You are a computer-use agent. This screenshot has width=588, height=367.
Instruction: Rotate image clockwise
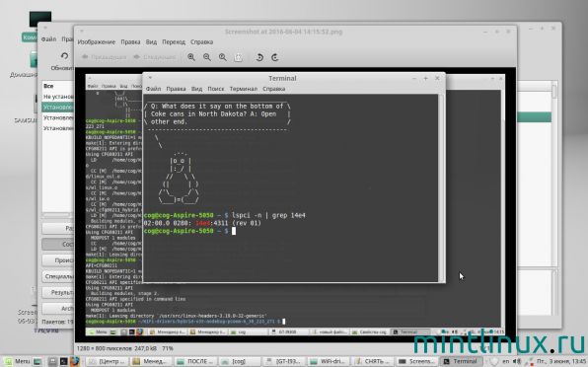click(275, 57)
